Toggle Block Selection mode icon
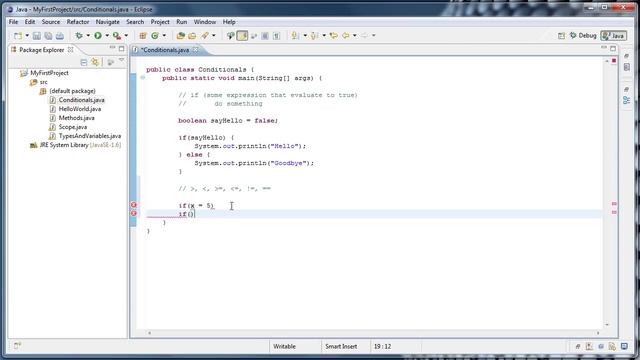The width and height of the screenshot is (640, 360). pos(265,36)
